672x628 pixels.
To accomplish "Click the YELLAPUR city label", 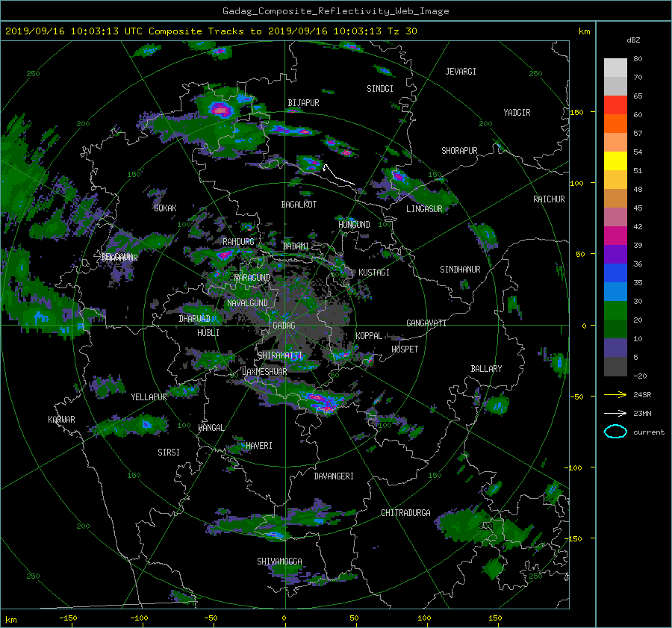I will coord(149,397).
